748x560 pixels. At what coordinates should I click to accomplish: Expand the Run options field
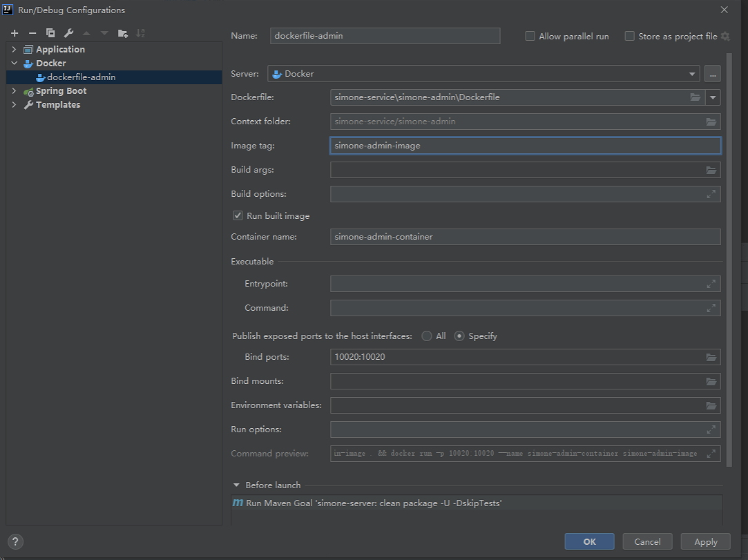(711, 429)
